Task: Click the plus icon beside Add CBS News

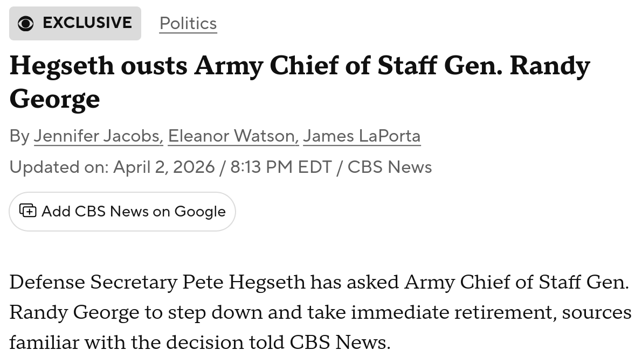Action: [x=28, y=211]
